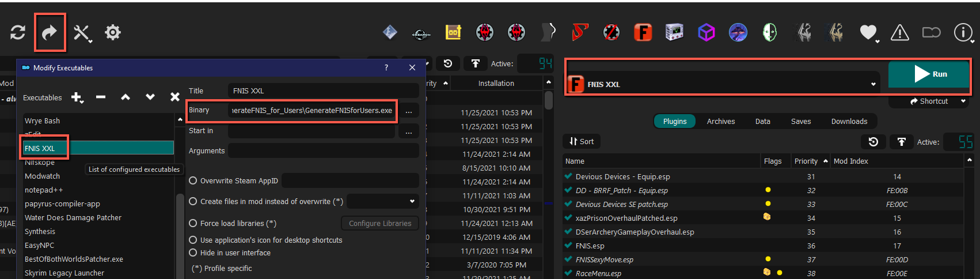Open the info help icon in toolbar

point(963,32)
